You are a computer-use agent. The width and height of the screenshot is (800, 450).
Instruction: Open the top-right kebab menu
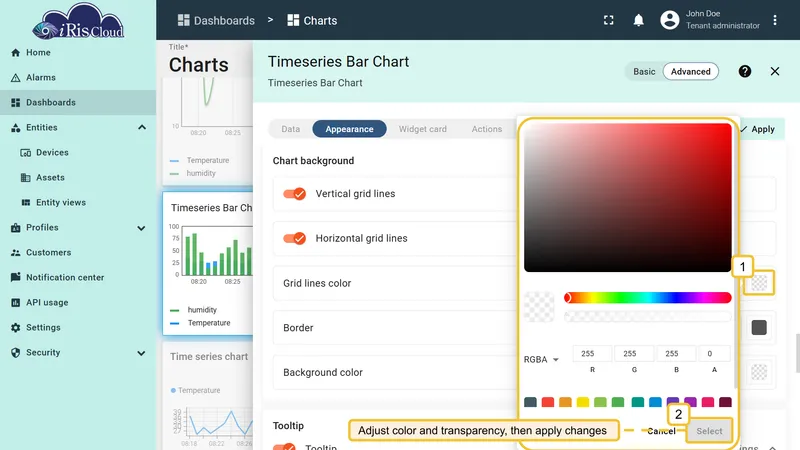pos(775,20)
